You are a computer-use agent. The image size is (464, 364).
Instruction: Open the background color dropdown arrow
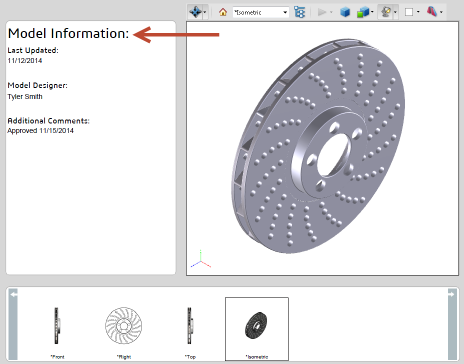(418, 12)
